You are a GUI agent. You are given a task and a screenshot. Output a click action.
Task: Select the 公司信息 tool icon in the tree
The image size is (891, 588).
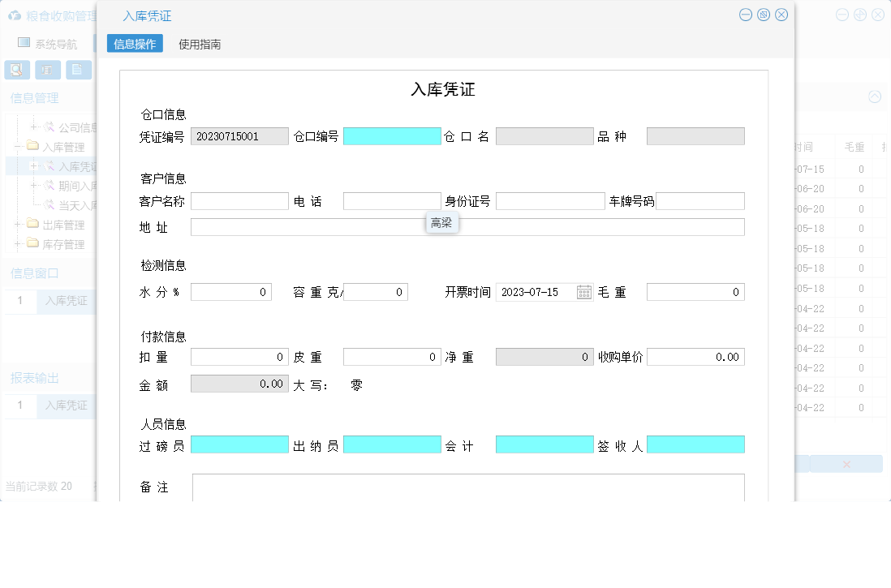[48, 127]
